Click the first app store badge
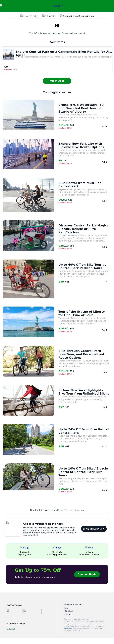The image size is (114, 644). coord(15,611)
